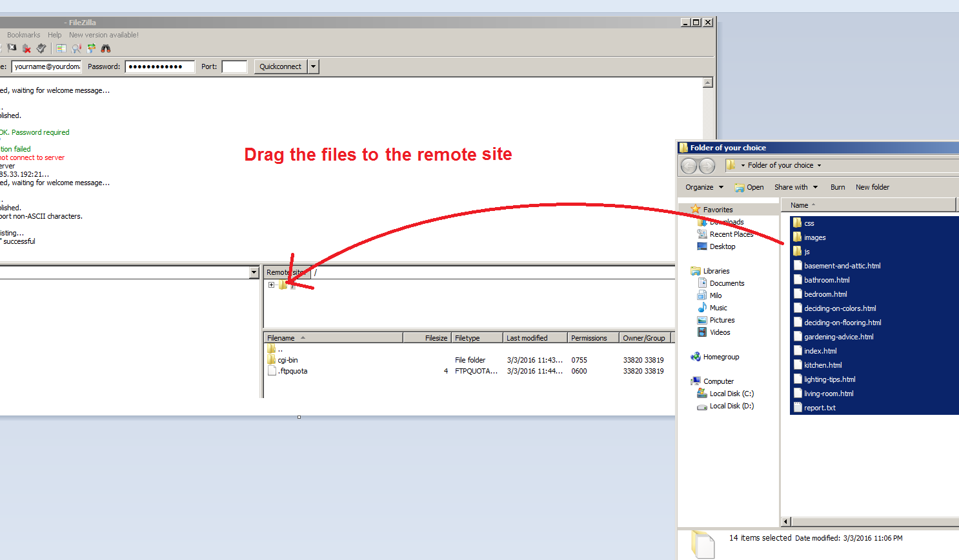959x560 pixels.
Task: Click into the Port input field
Action: [x=234, y=66]
